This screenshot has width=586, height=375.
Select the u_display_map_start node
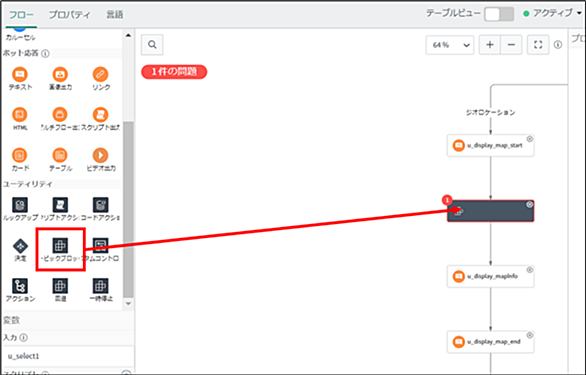(x=490, y=145)
